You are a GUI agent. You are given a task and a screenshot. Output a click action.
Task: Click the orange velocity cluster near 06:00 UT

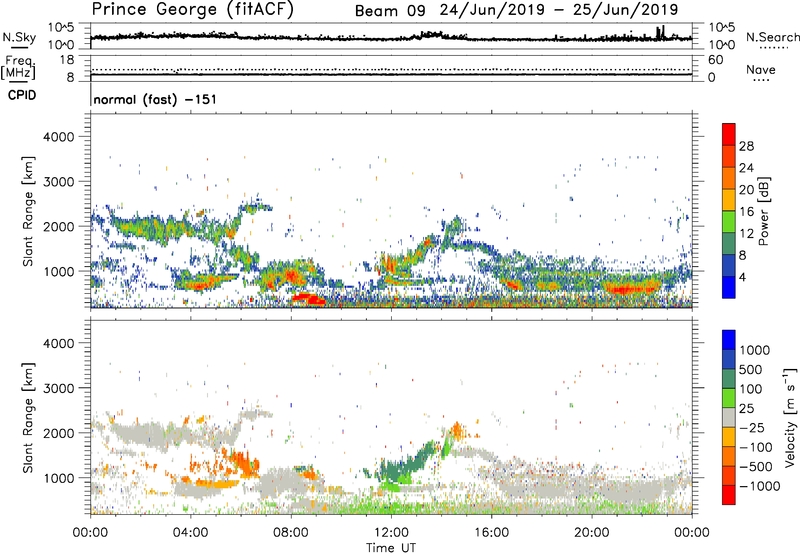[243, 463]
